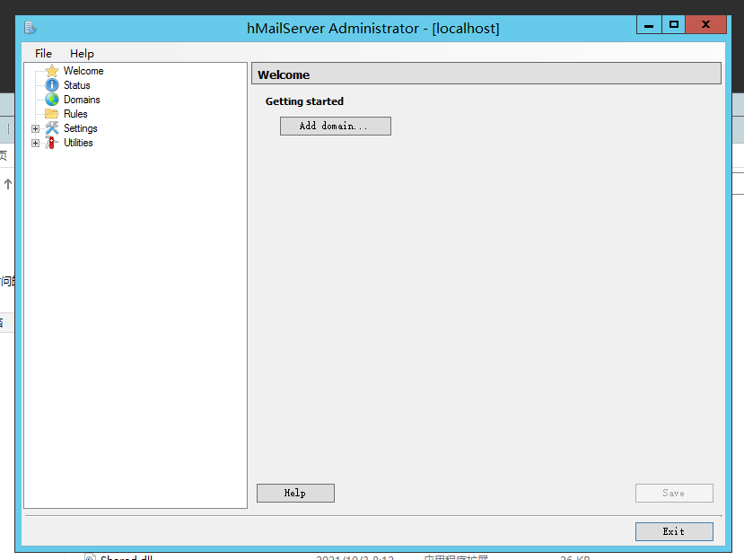Click the Help button at bottom

295,493
